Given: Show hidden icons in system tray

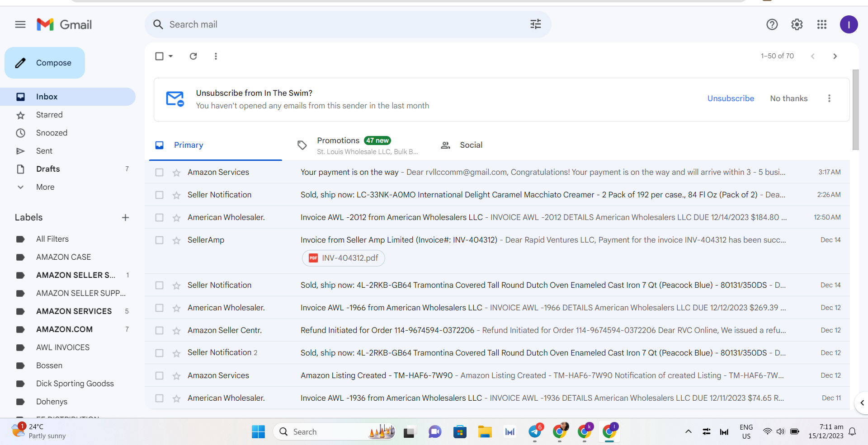Looking at the screenshot, I should click(x=688, y=432).
